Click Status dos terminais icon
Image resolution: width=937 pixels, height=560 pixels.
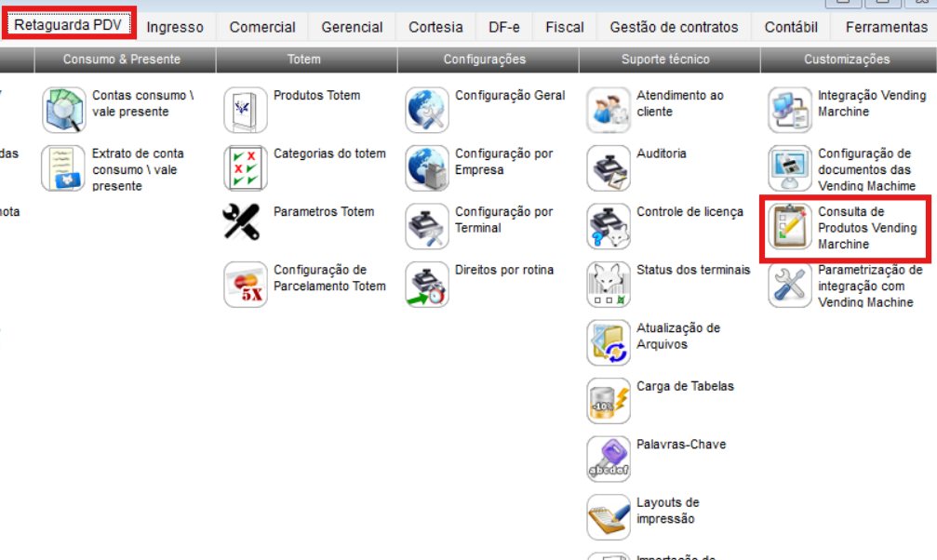(x=609, y=285)
